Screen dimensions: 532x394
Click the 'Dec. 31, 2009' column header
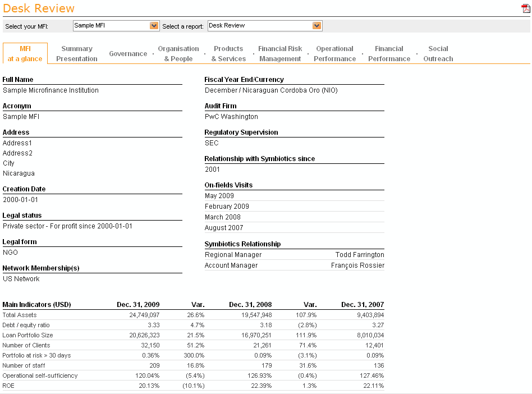[x=138, y=305]
